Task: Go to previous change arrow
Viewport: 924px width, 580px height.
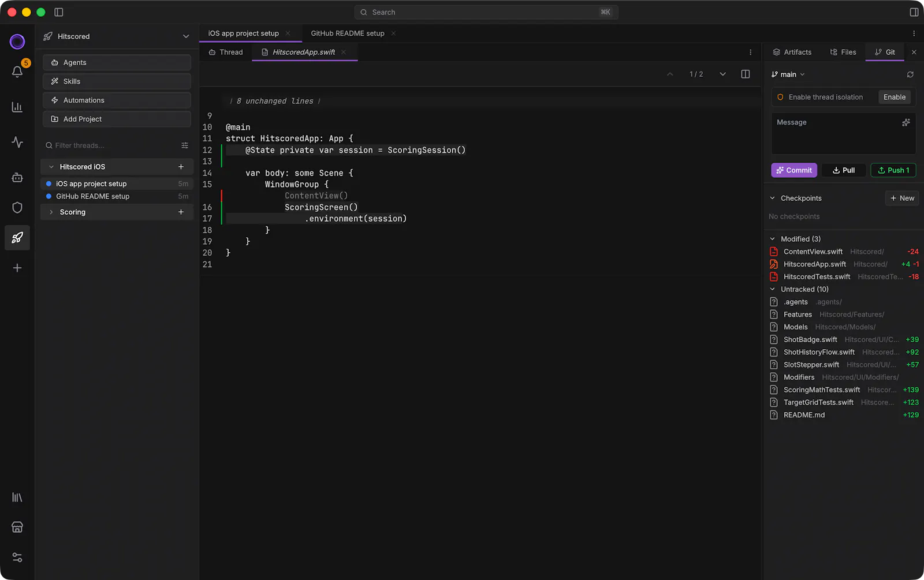Action: click(x=670, y=74)
